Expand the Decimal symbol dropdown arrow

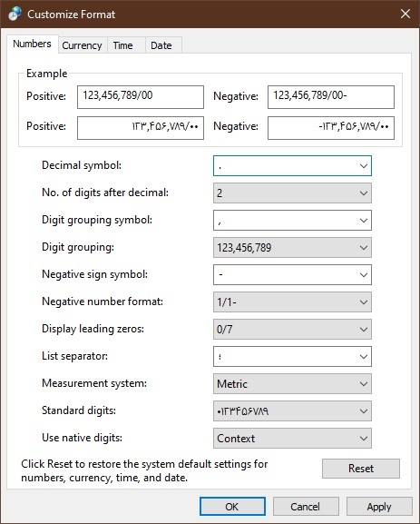coord(363,166)
